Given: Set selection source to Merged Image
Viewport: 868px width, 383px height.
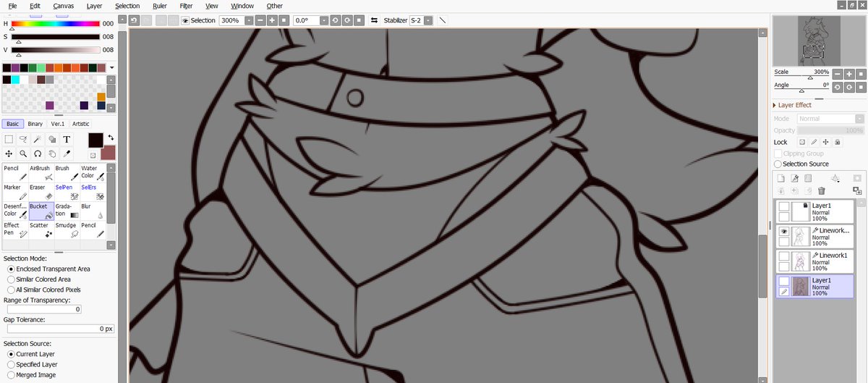Looking at the screenshot, I should tap(31, 375).
